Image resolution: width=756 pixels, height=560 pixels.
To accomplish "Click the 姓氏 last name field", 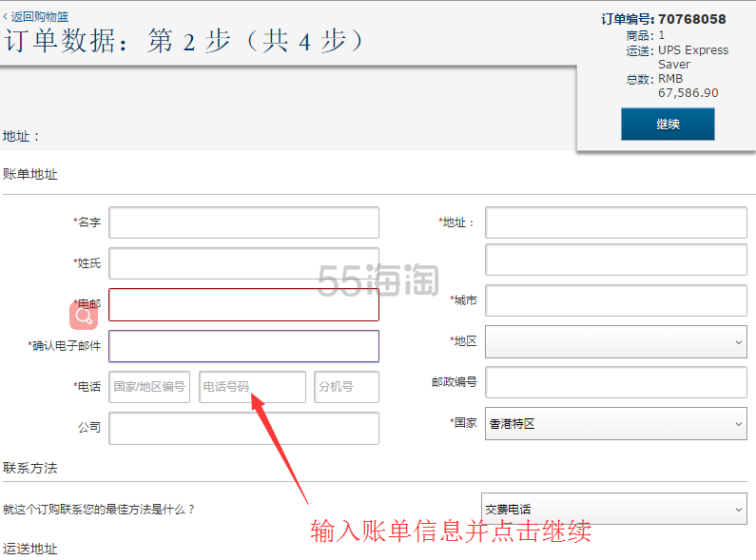I will [243, 263].
